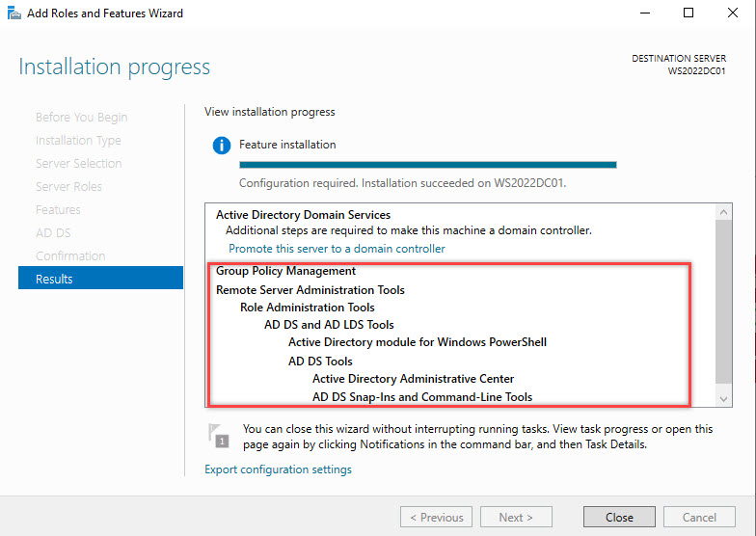This screenshot has width=756, height=536.
Task: Click the AD DS and AD LDS Tools entry
Action: 329,324
